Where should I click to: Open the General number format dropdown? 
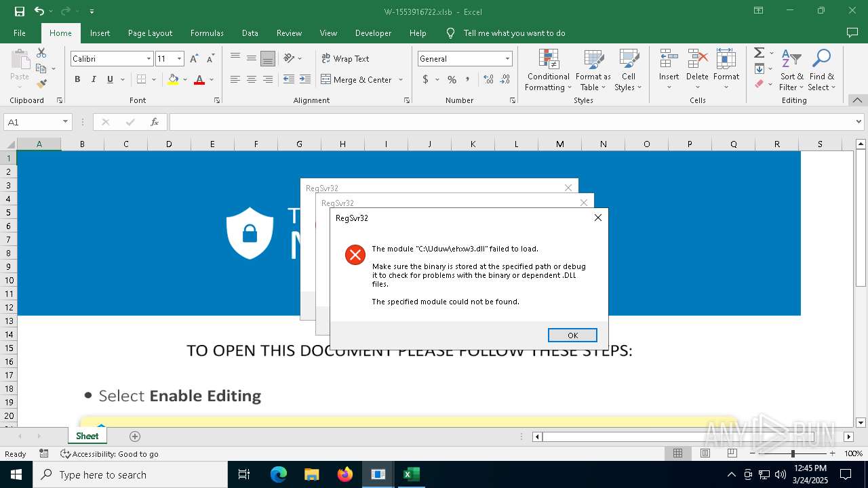[x=507, y=59]
